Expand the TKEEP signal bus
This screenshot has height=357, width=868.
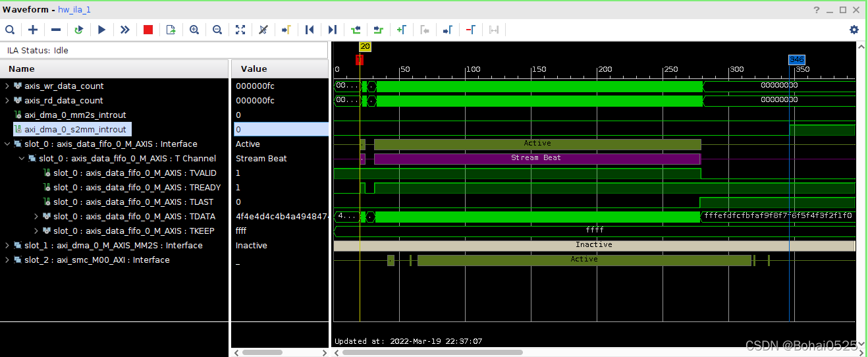[x=36, y=231]
